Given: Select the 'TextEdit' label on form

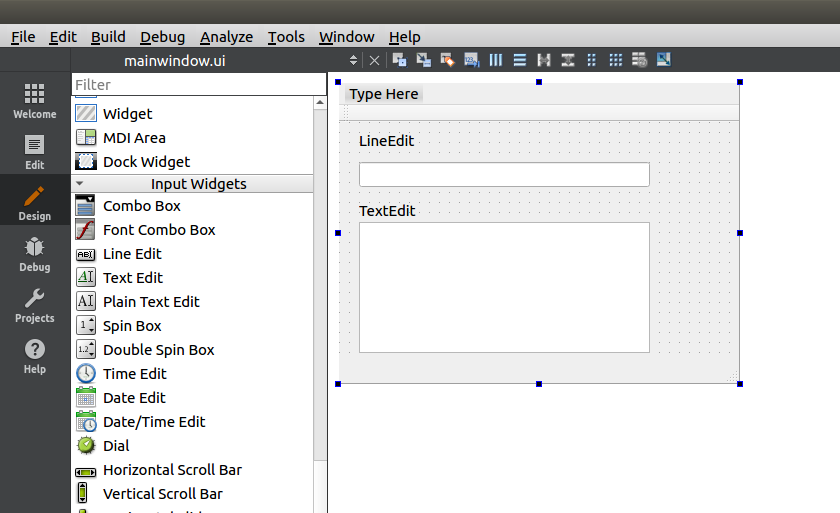Looking at the screenshot, I should point(387,211).
